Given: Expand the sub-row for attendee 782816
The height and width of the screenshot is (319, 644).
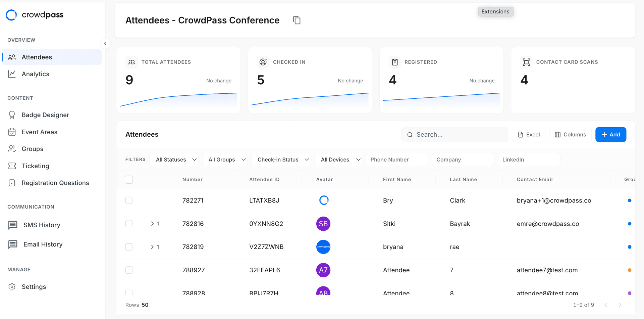Looking at the screenshot, I should 153,224.
